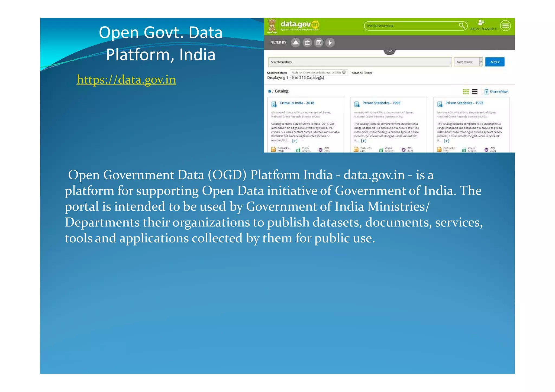Expand the filter bar with down chevron
This screenshot has width=555, height=392.
coord(389,51)
